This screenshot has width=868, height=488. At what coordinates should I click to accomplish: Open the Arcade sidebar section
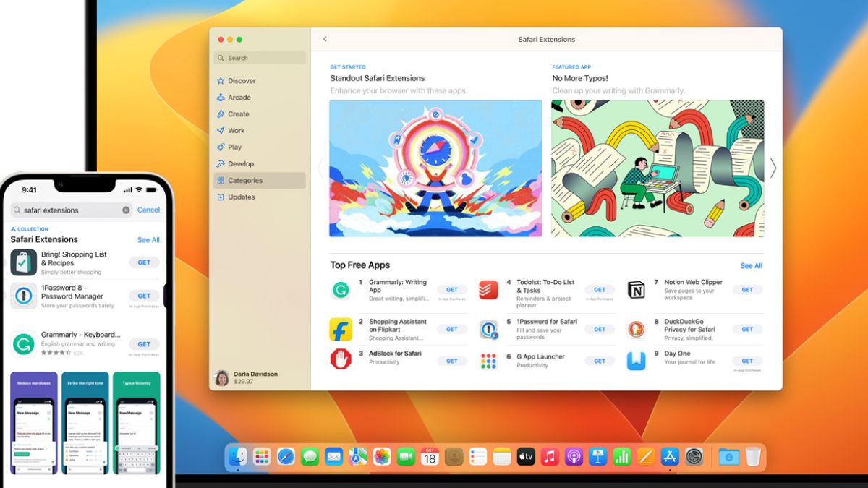point(239,98)
